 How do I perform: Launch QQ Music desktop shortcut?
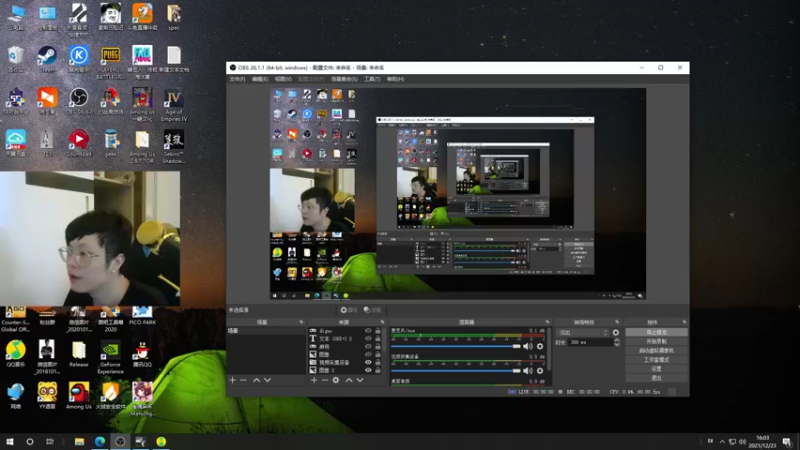[x=16, y=354]
